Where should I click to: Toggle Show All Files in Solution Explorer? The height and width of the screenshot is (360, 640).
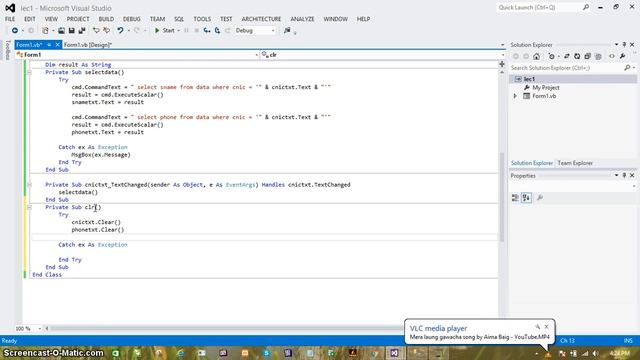pos(598,56)
